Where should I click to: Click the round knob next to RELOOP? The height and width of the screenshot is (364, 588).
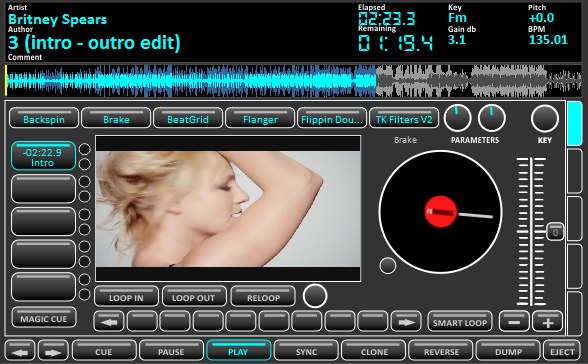point(315,296)
